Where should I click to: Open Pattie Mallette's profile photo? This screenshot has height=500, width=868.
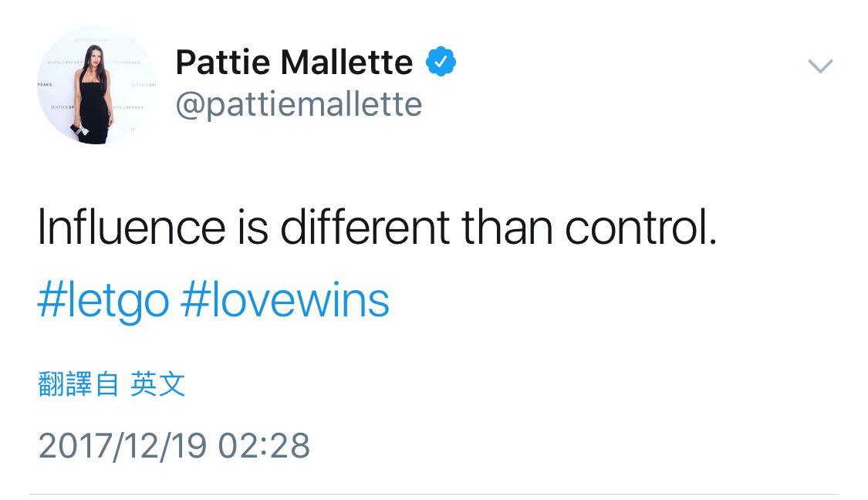point(96,86)
